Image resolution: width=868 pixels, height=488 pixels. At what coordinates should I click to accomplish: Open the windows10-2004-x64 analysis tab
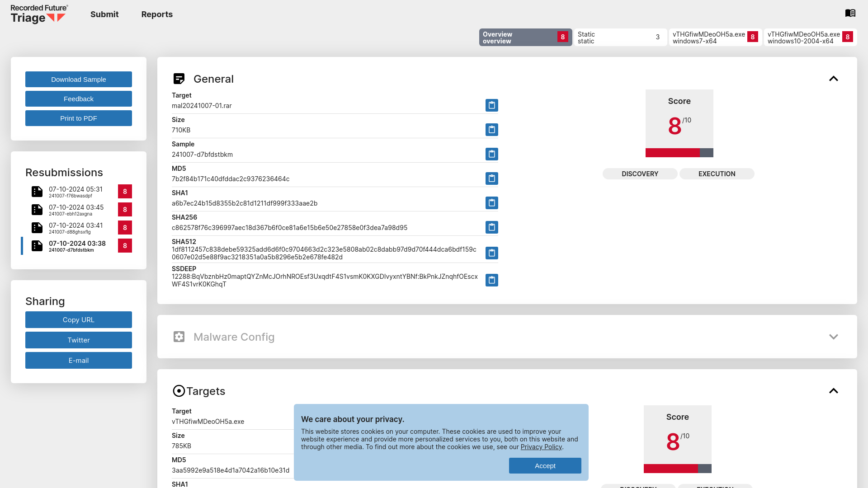[810, 38]
